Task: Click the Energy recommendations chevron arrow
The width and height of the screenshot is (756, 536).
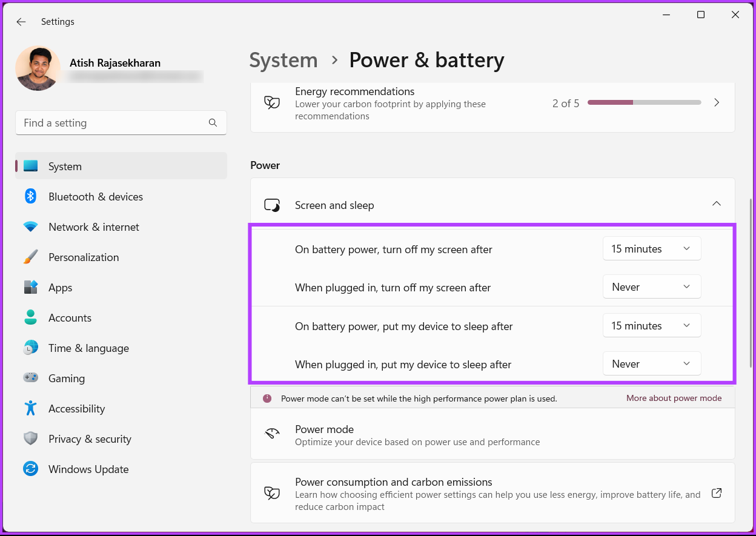Action: 717,102
